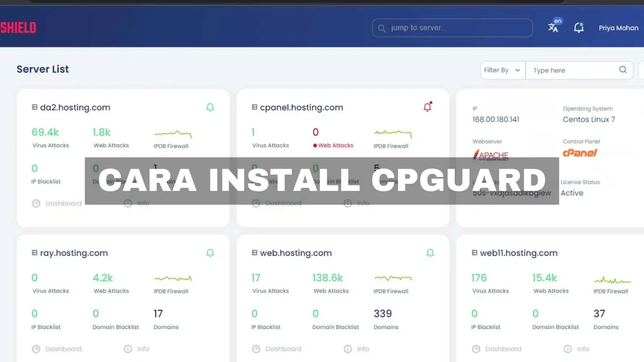The height and width of the screenshot is (362, 644).
Task: Click IPDB Firewall sparkline on ray.hosting.com
Action: click(x=173, y=279)
